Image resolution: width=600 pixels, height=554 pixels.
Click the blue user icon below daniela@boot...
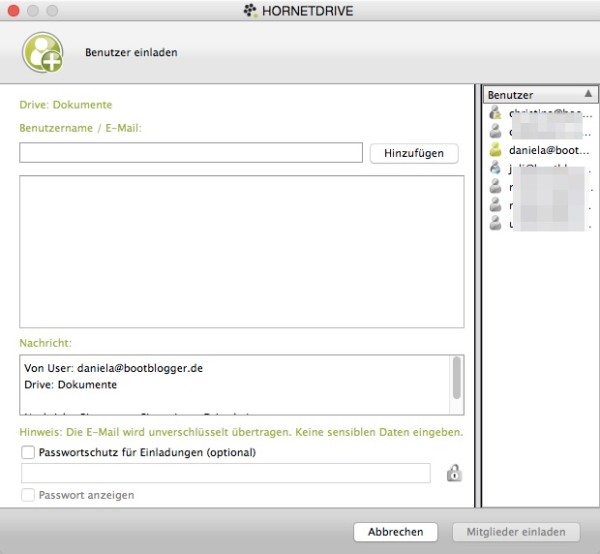496,168
